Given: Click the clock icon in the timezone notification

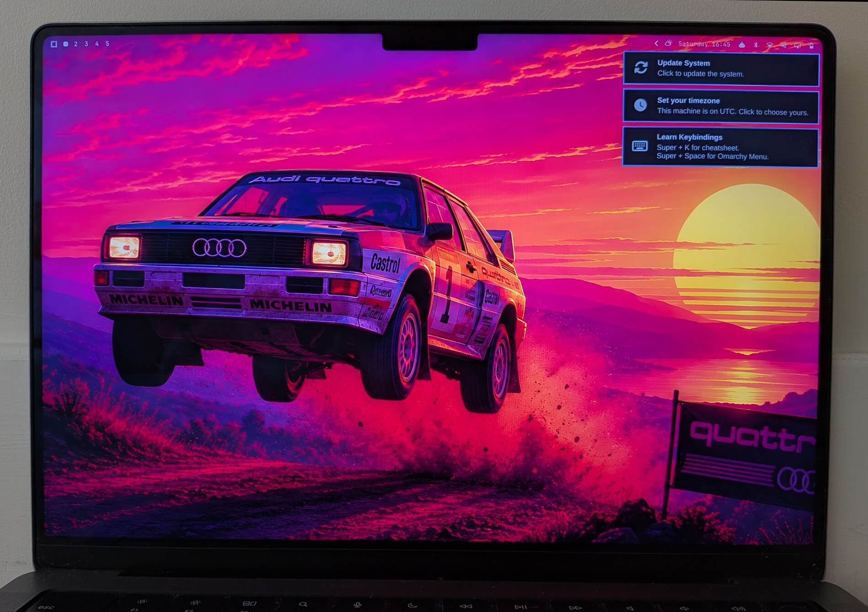Looking at the screenshot, I should (640, 105).
